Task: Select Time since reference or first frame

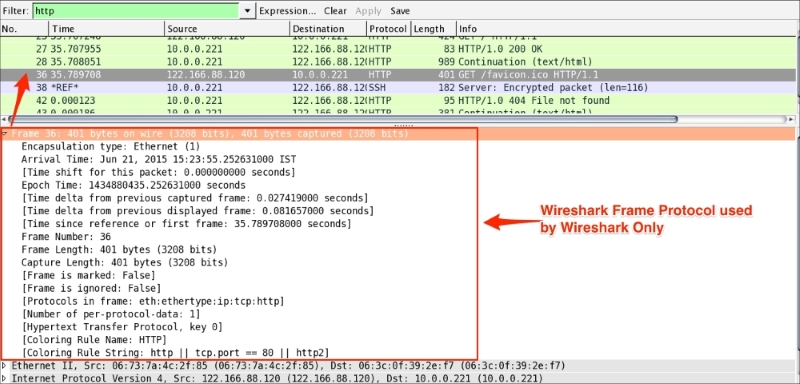Action: tap(186, 223)
